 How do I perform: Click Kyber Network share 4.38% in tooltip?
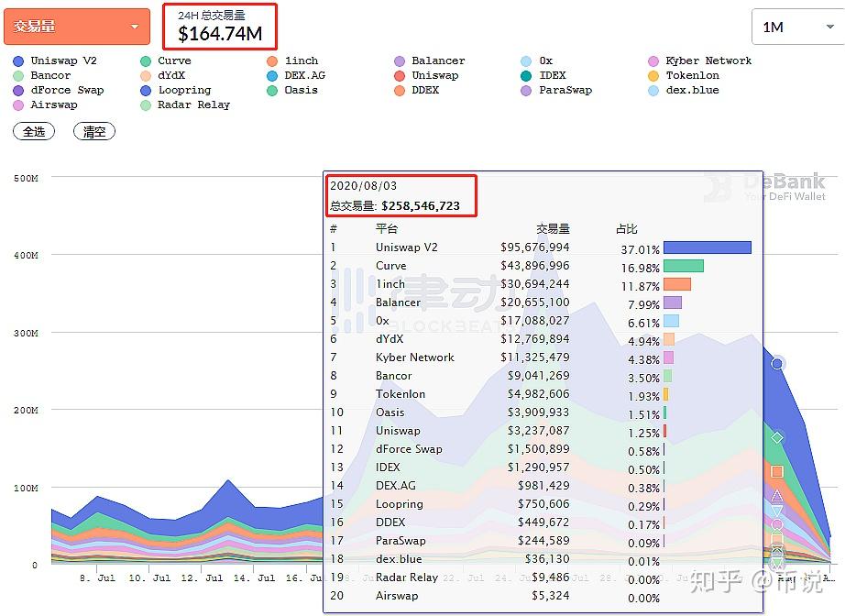coord(644,359)
